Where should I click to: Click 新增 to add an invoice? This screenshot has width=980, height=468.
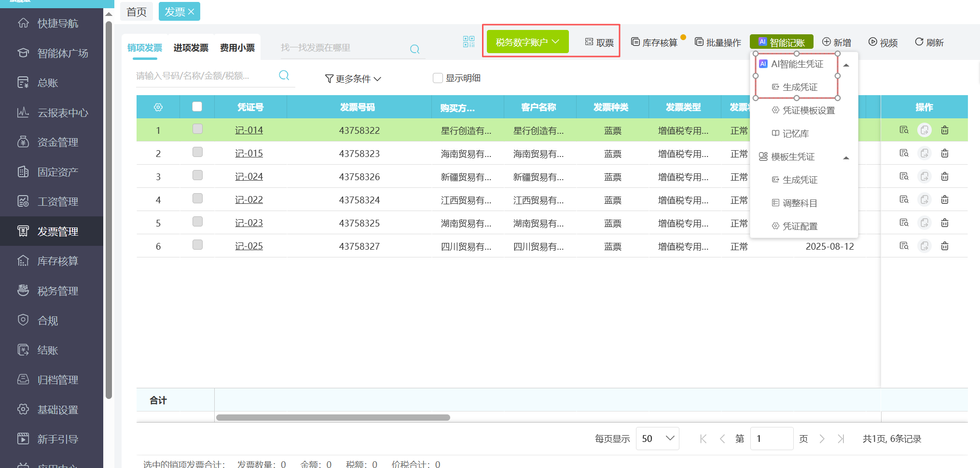(837, 43)
